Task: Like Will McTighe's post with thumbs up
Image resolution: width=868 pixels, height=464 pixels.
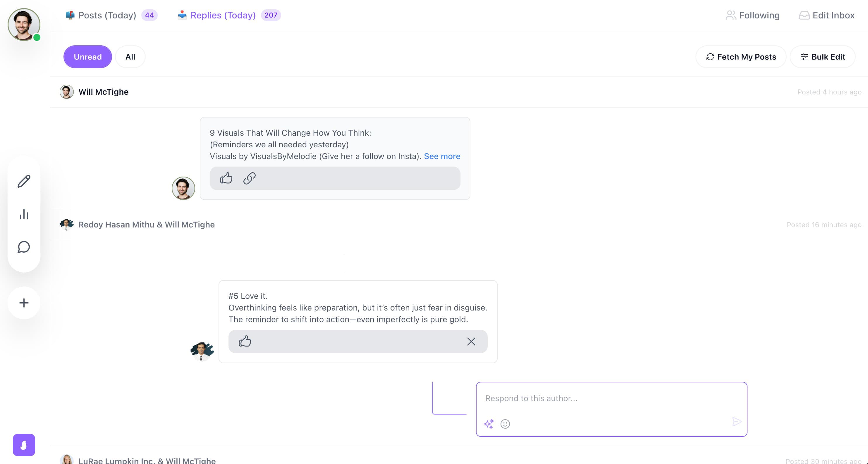Action: coord(226,178)
